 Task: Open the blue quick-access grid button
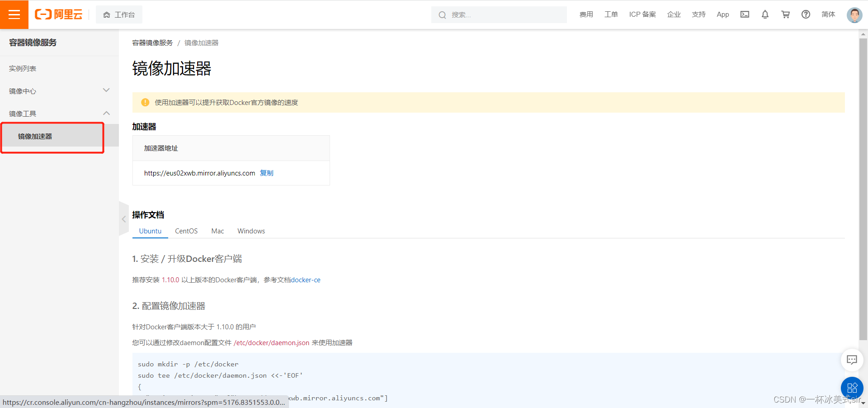click(x=852, y=388)
